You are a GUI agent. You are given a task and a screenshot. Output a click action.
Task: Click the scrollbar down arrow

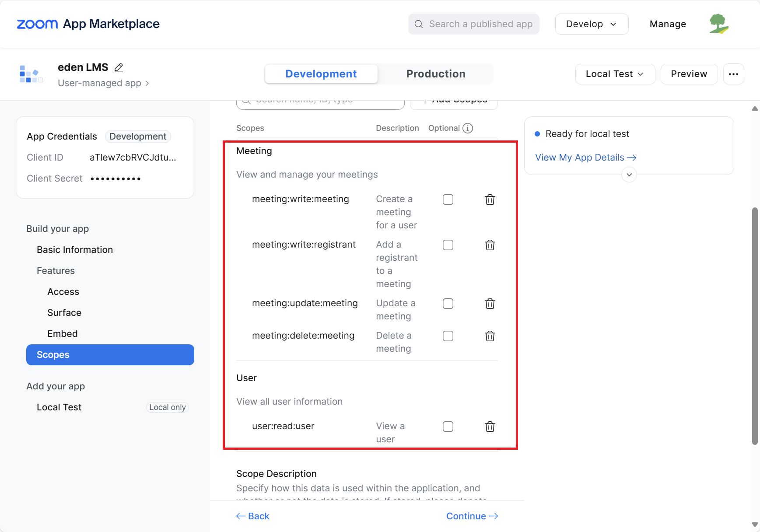point(755,524)
